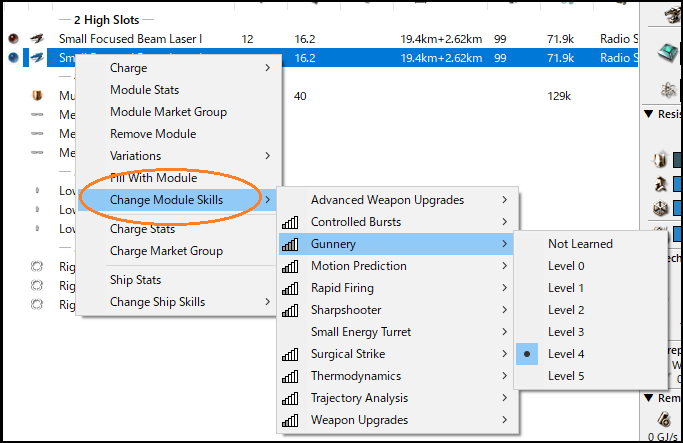The height and width of the screenshot is (443, 683).
Task: Set Gunnery skill to Level 5
Action: (566, 376)
